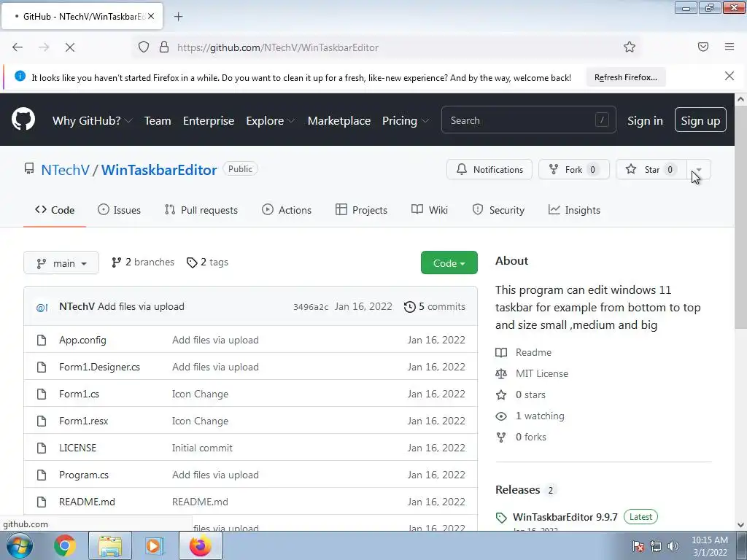View the 0 stars link
The width and height of the screenshot is (747, 560).
point(520,394)
